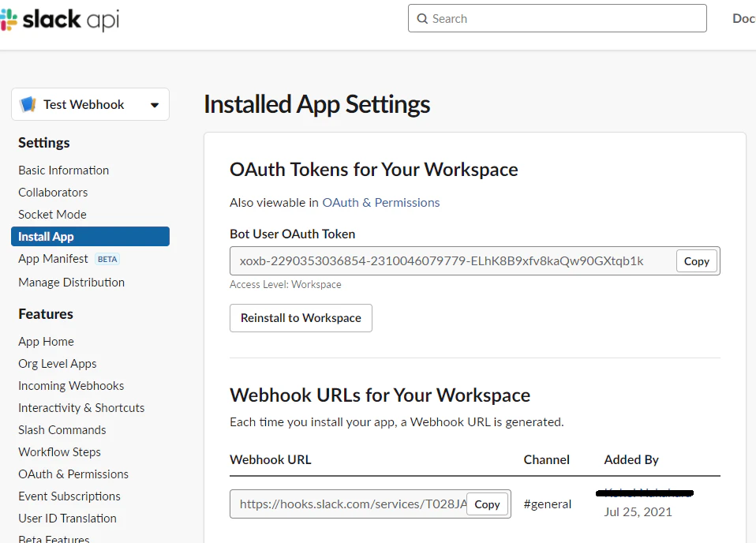
Task: Click the Webhook URL column header
Action: [x=271, y=459]
